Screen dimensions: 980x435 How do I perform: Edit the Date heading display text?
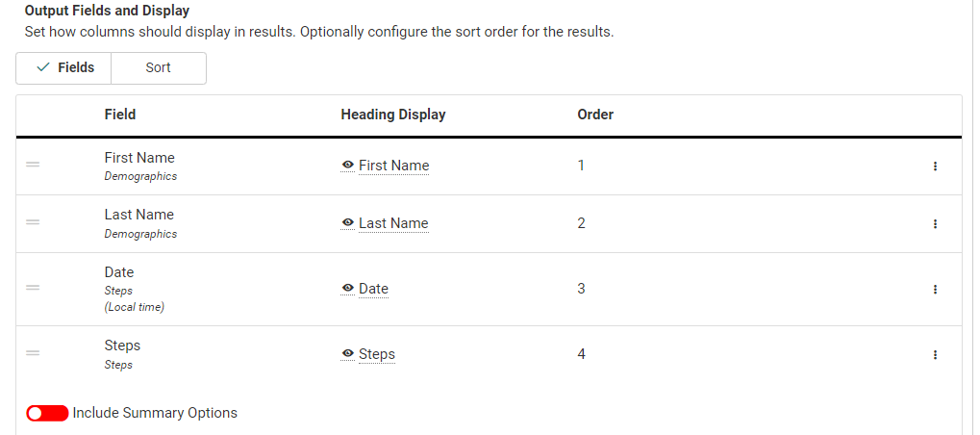pos(373,289)
